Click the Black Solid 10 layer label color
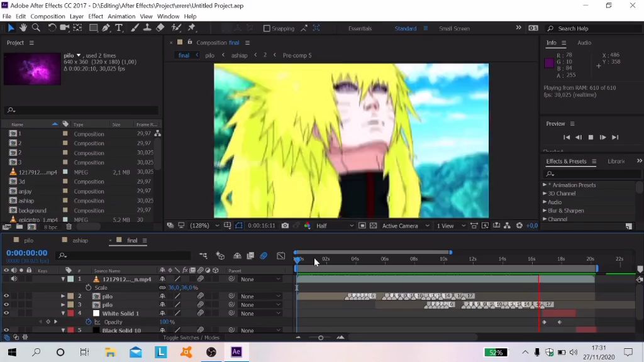The height and width of the screenshot is (362, 644). (70, 330)
